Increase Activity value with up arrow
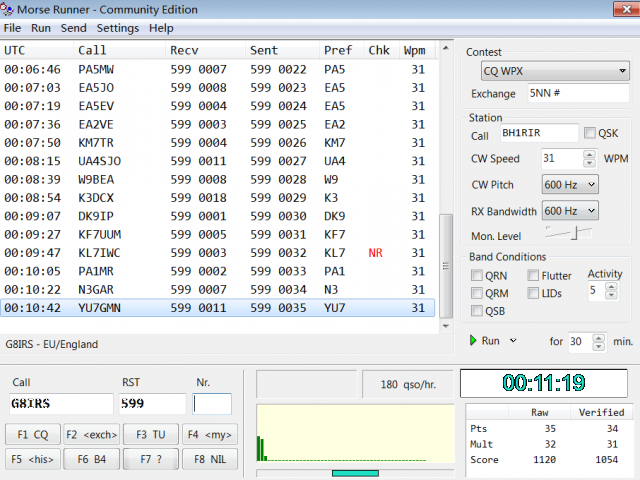Viewport: 640px width, 480px height. pos(611,286)
